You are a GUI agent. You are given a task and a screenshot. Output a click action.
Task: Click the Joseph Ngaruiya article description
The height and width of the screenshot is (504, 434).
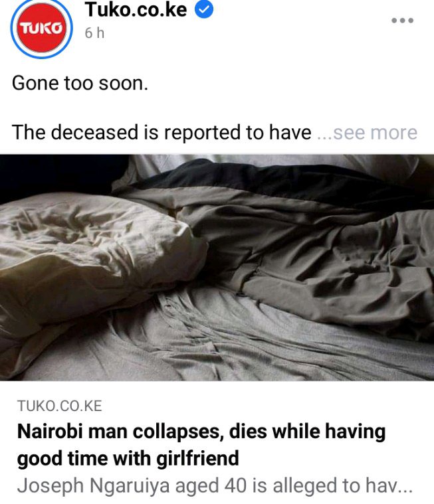pyautogui.click(x=215, y=485)
